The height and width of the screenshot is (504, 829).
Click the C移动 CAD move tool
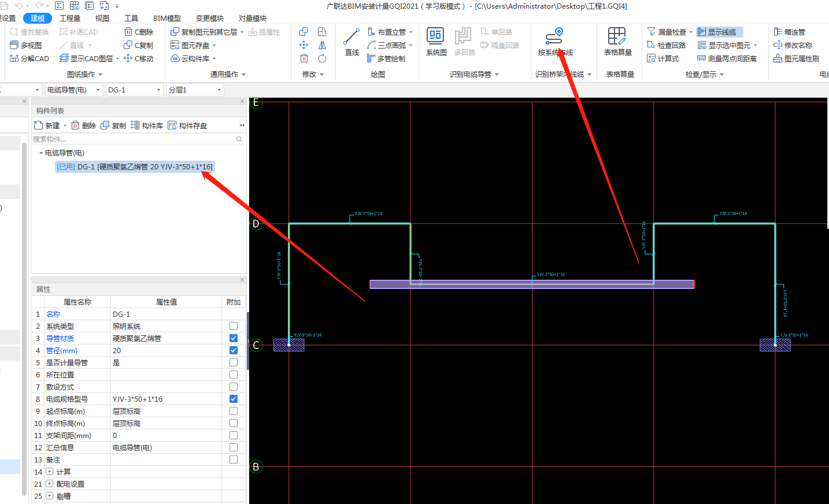click(139, 58)
